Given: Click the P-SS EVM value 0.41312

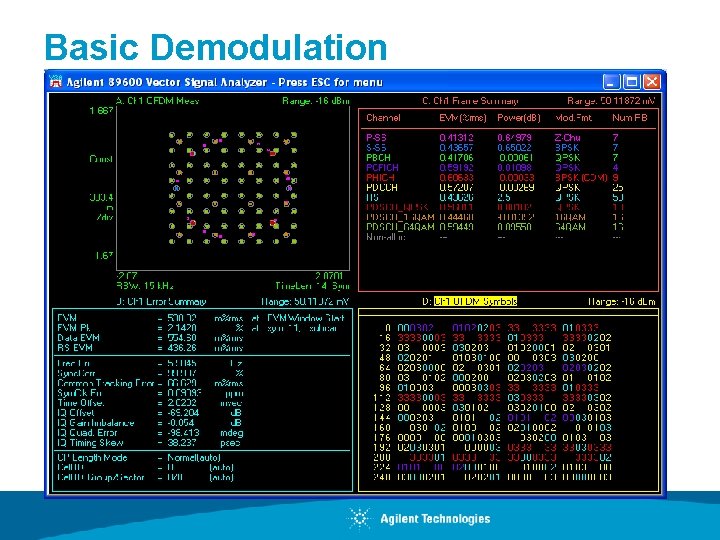Looking at the screenshot, I should [x=456, y=138].
